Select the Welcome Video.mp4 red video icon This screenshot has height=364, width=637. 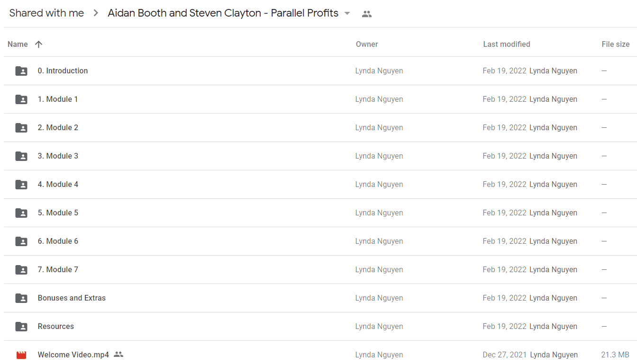(x=21, y=355)
